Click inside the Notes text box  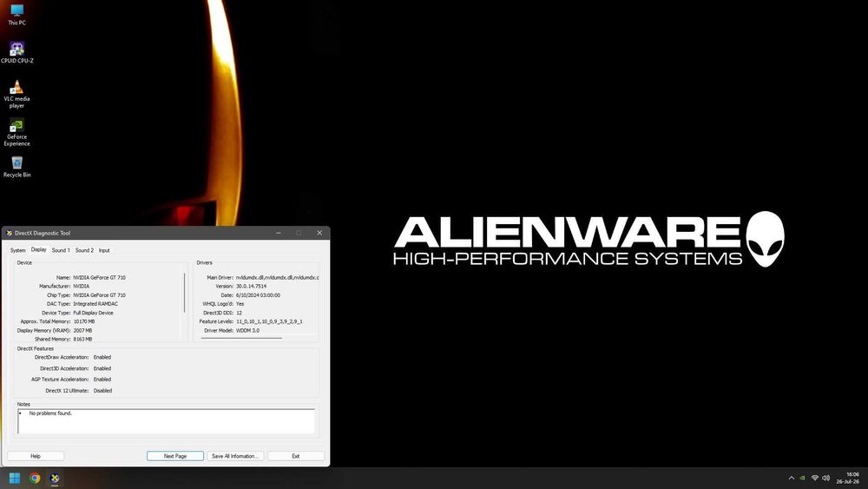(x=166, y=421)
